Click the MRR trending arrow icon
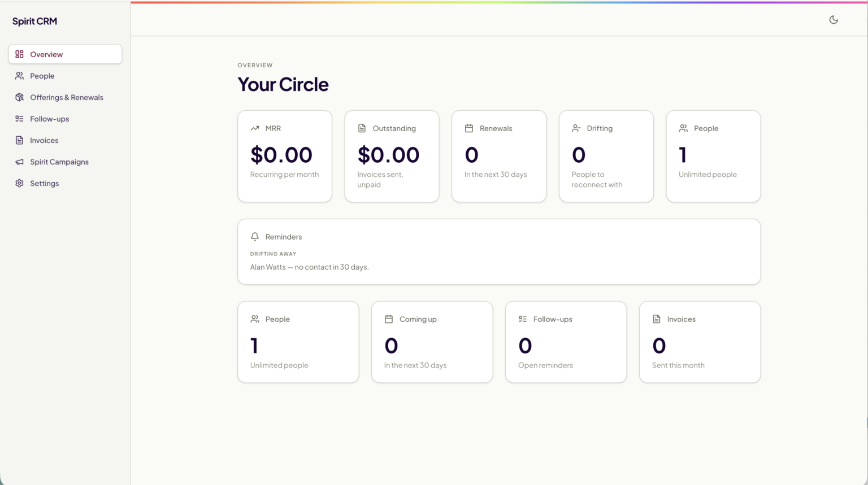 click(255, 128)
